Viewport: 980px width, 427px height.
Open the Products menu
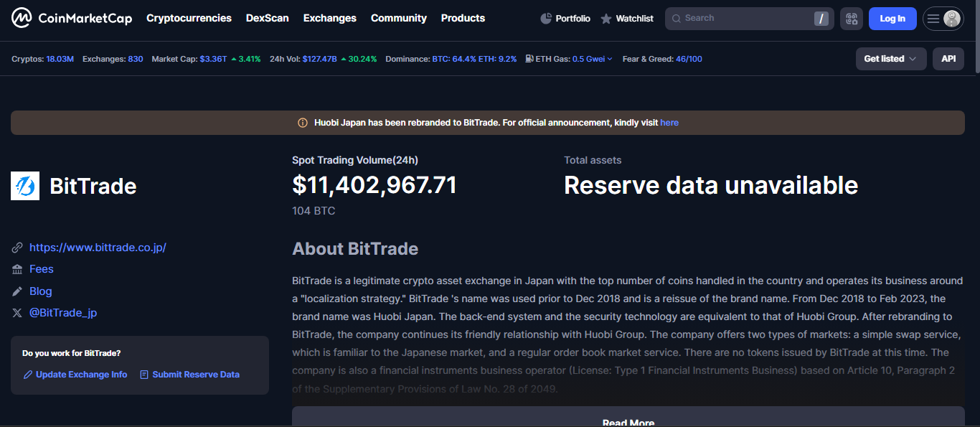[463, 18]
